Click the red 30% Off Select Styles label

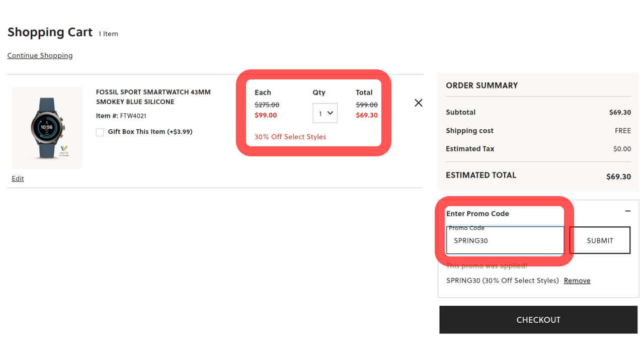click(x=290, y=137)
